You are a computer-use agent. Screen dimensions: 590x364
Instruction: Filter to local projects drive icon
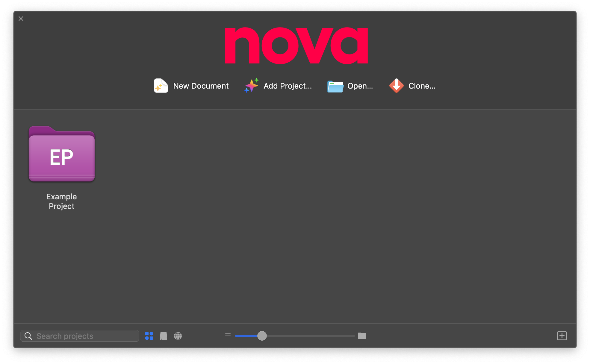click(164, 336)
